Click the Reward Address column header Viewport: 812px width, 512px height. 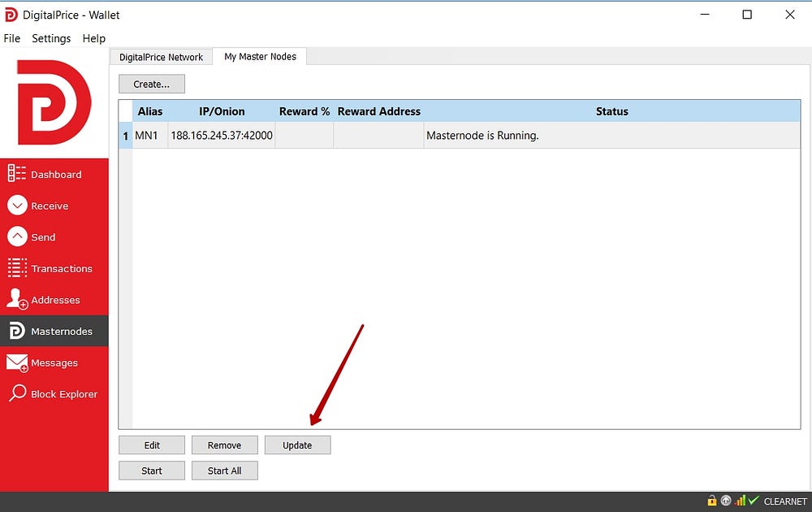(x=378, y=111)
